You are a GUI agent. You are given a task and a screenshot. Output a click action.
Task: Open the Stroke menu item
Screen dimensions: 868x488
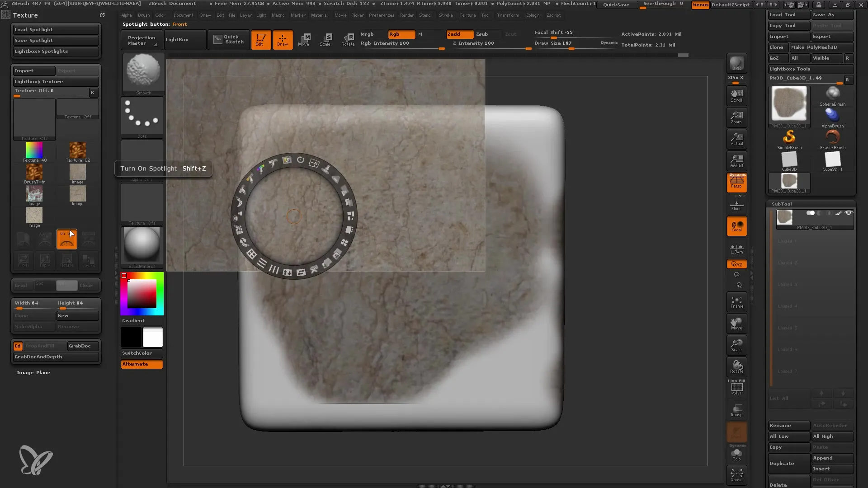446,15
